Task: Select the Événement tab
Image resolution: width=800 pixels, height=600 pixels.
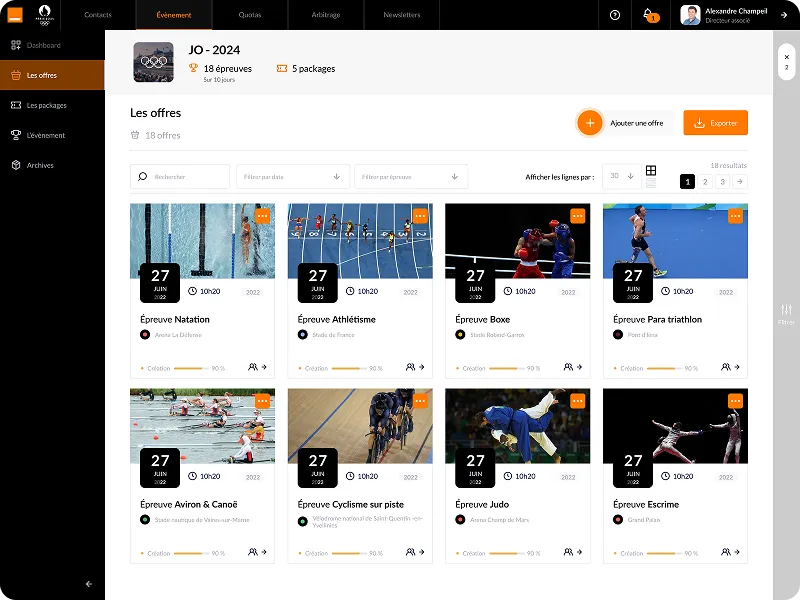Action: pyautogui.click(x=174, y=15)
